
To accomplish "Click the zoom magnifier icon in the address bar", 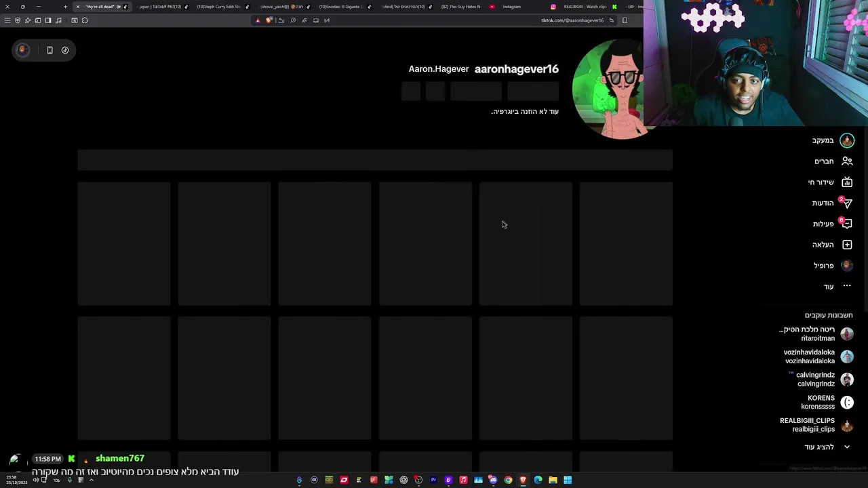I will [293, 20].
